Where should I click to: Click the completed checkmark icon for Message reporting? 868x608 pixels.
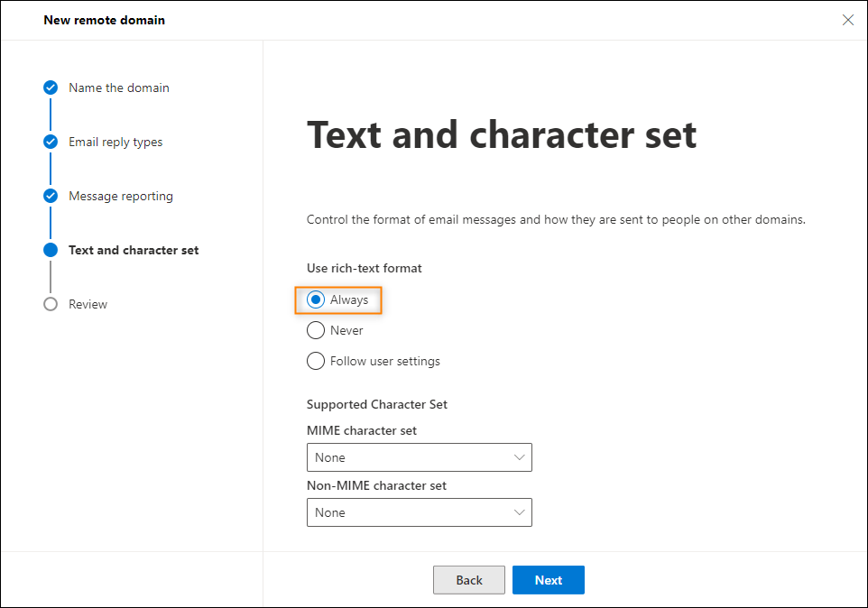pos(50,196)
